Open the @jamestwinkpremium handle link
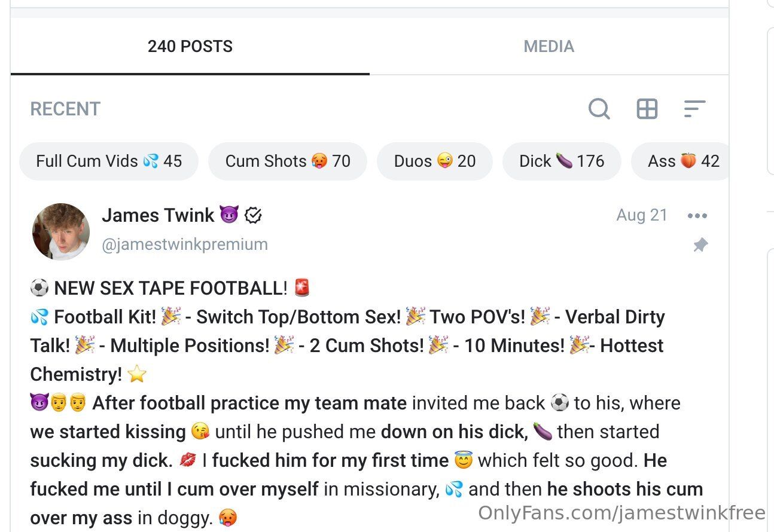The width and height of the screenshot is (774, 532). 185,244
